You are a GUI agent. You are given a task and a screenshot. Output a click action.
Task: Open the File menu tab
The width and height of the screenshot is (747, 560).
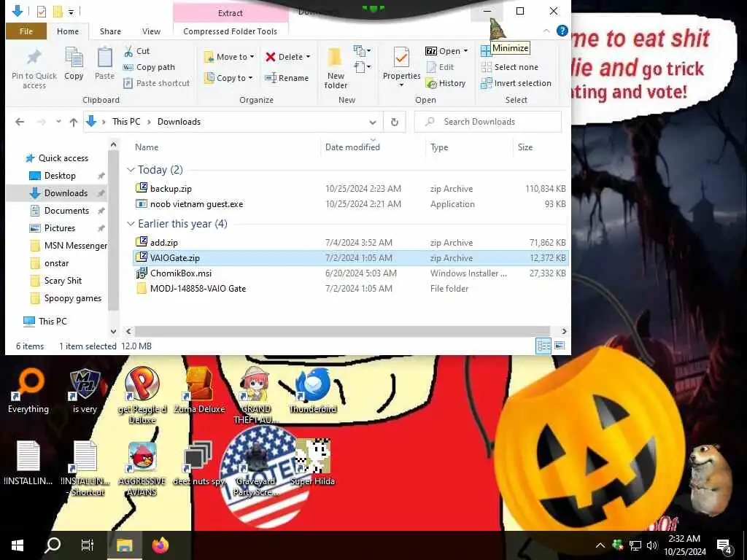(x=26, y=31)
